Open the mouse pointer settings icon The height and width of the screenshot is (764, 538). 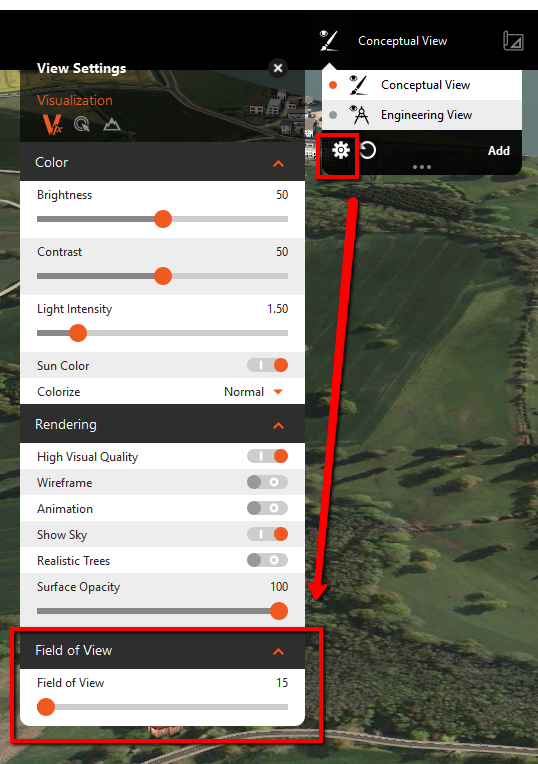tap(82, 124)
